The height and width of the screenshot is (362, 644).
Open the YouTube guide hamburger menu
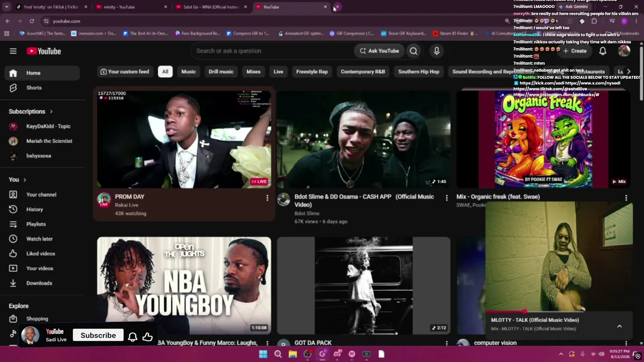pos(13,51)
